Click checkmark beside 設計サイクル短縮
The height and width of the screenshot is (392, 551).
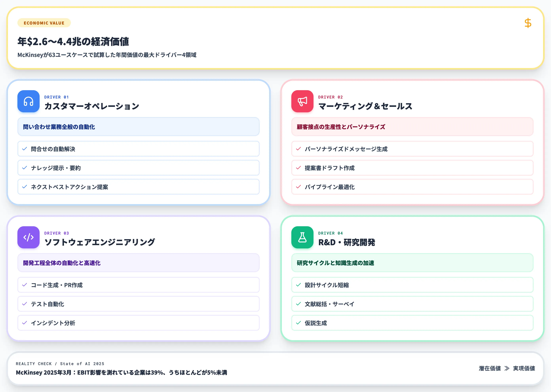298,285
